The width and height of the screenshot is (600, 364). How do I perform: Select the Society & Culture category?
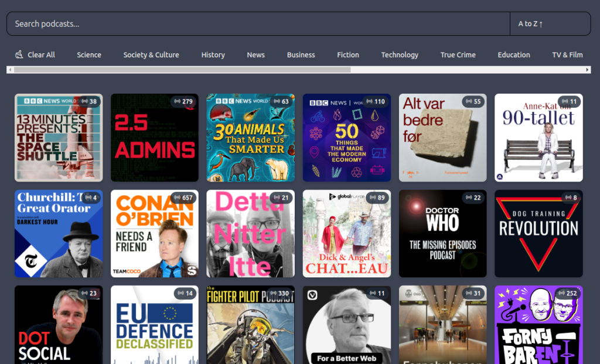151,55
